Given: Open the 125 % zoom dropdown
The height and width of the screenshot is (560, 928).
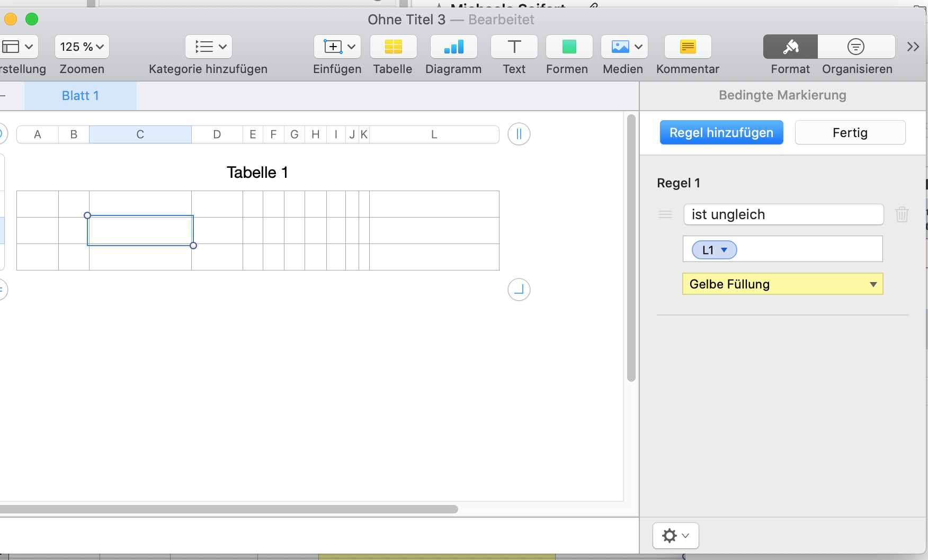Looking at the screenshot, I should [82, 47].
